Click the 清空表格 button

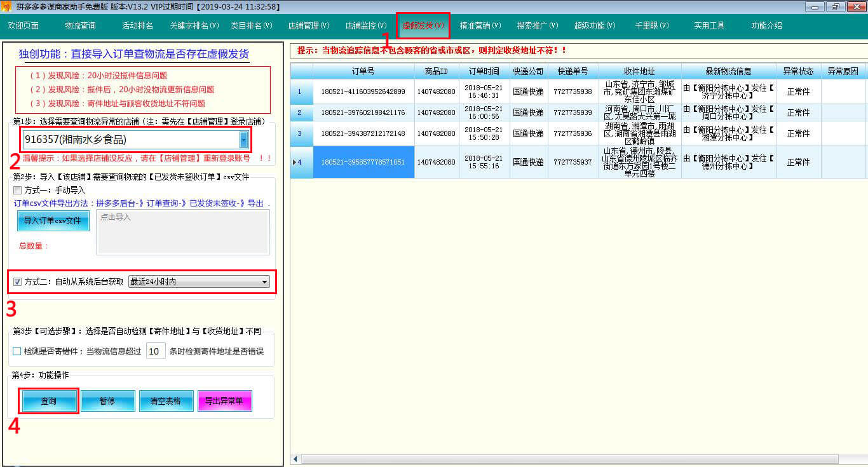(166, 401)
